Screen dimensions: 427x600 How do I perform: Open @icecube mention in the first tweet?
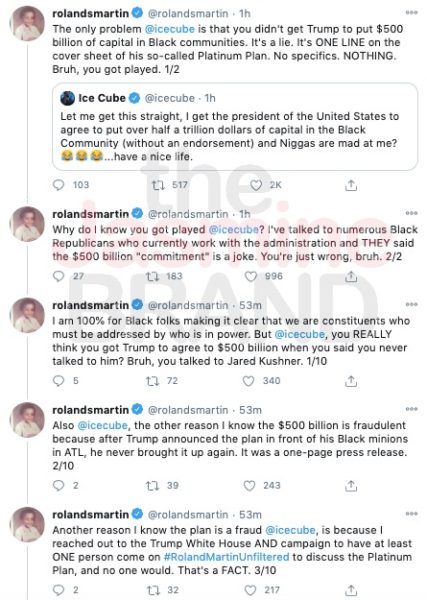tap(170, 29)
